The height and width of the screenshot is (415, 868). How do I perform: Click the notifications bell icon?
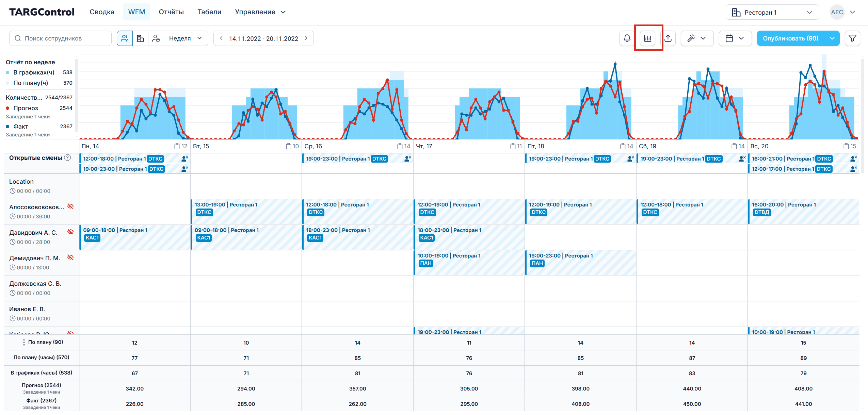[627, 38]
